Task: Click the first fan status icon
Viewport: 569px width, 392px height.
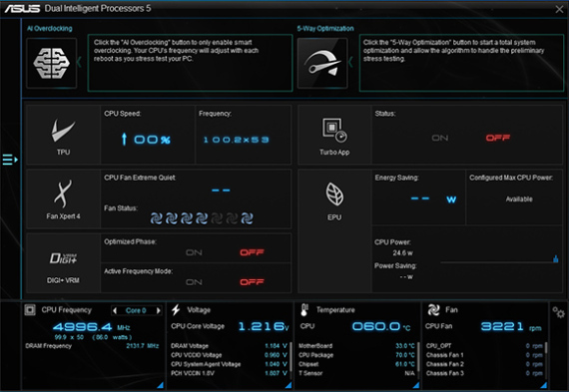Action: click(157, 218)
